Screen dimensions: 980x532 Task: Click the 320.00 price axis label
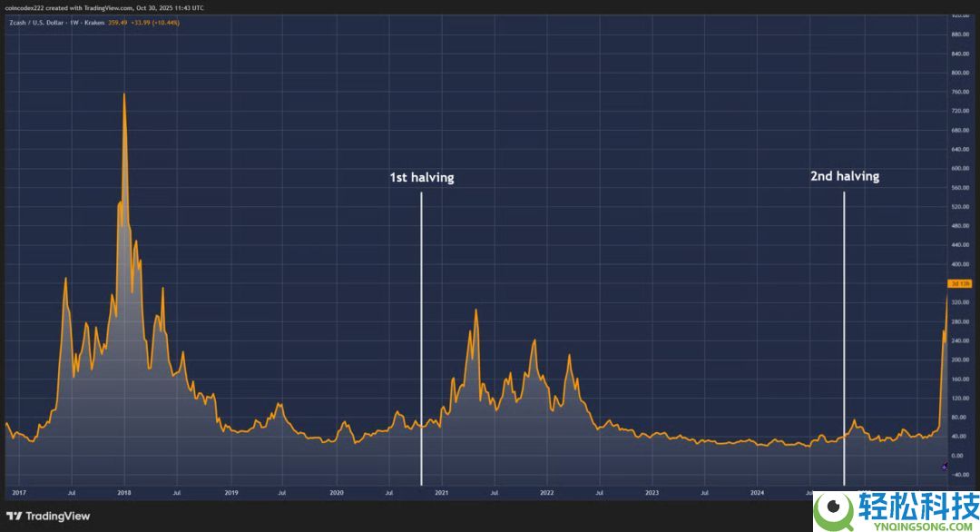959,302
